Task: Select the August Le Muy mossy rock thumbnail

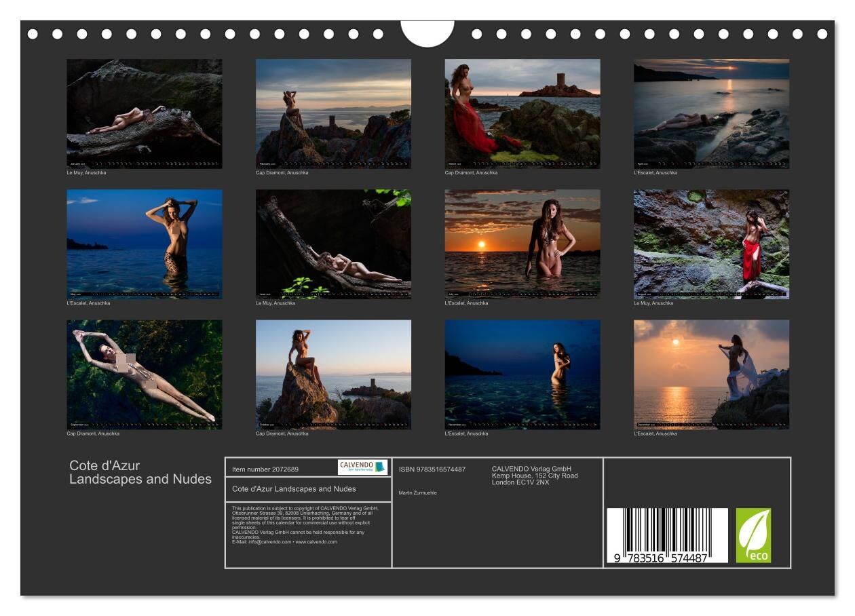Action: point(711,244)
